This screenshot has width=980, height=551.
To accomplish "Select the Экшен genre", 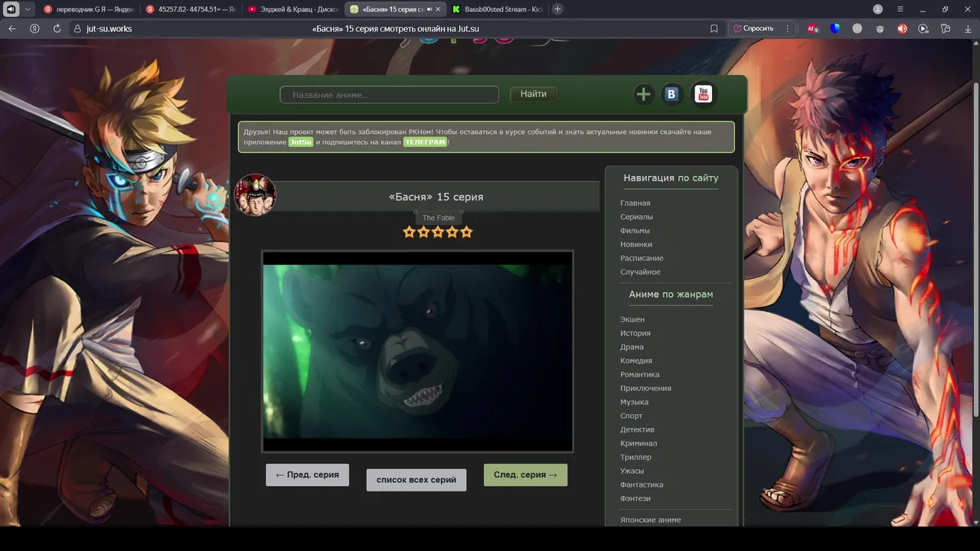I will point(632,319).
